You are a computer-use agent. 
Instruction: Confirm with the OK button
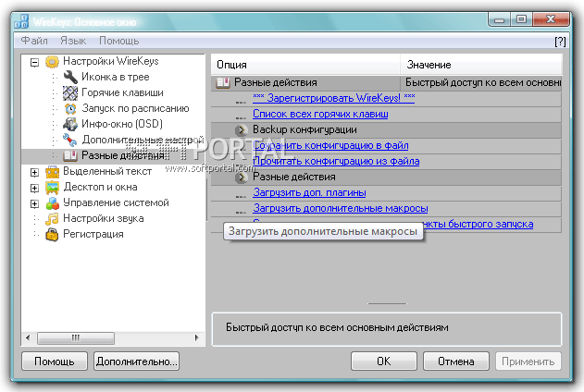[x=383, y=361]
